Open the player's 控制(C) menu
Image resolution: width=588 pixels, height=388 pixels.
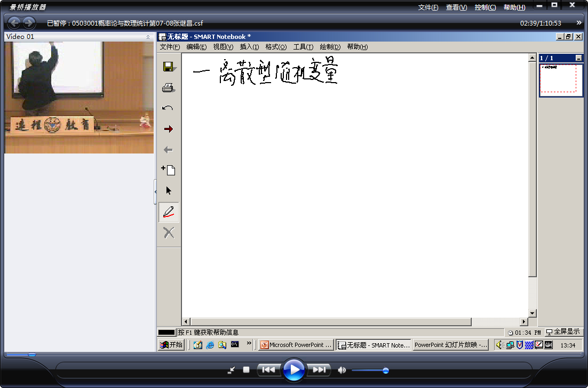485,7
